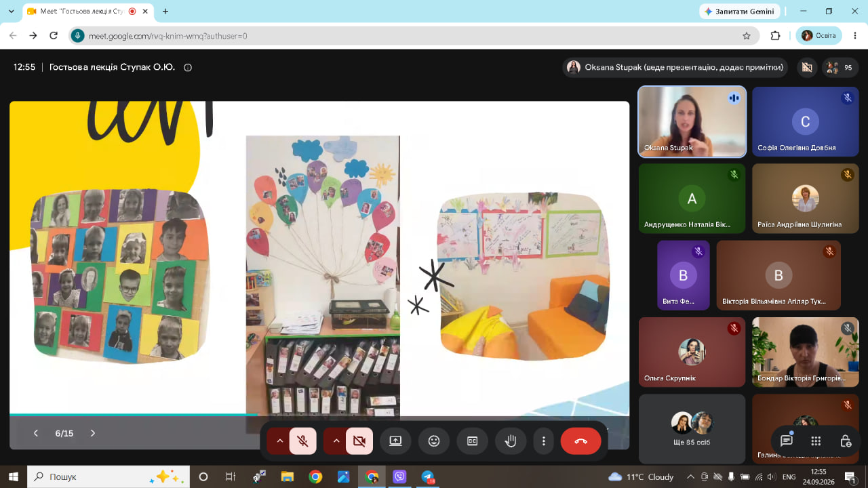The image size is (868, 488).
Task: Show the 95 participants list
Action: pyautogui.click(x=841, y=67)
